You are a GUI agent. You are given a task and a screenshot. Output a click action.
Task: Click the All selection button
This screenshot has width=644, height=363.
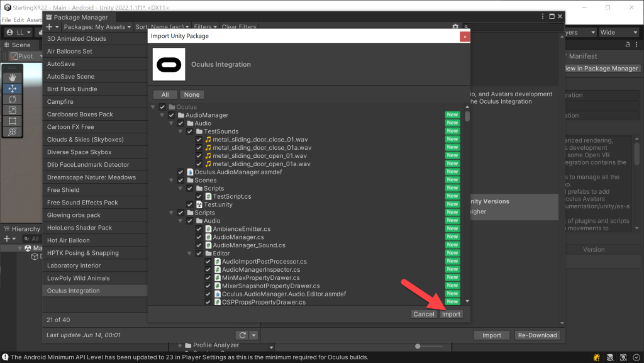(165, 94)
